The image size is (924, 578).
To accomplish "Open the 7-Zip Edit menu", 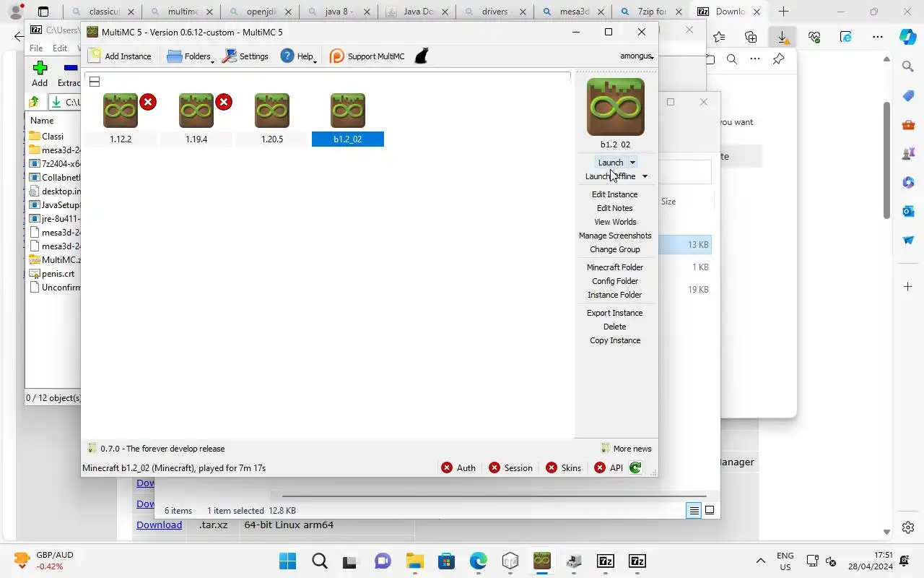I will click(60, 48).
